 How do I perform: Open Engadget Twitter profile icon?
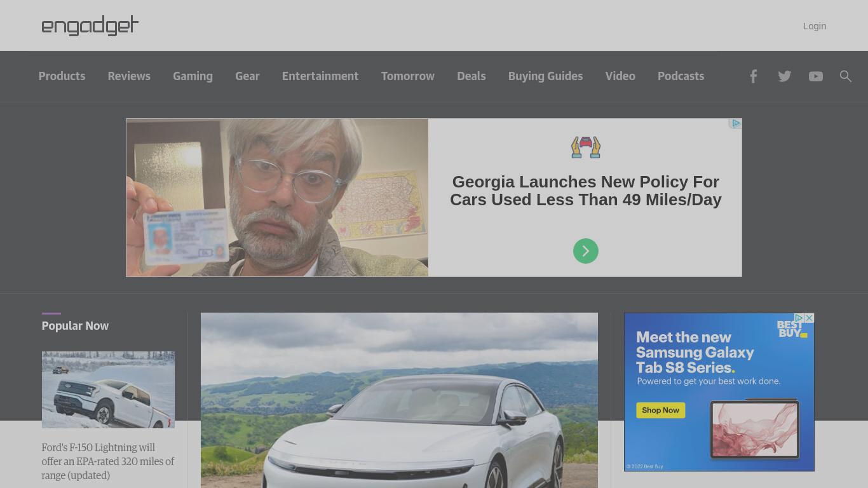(x=785, y=76)
